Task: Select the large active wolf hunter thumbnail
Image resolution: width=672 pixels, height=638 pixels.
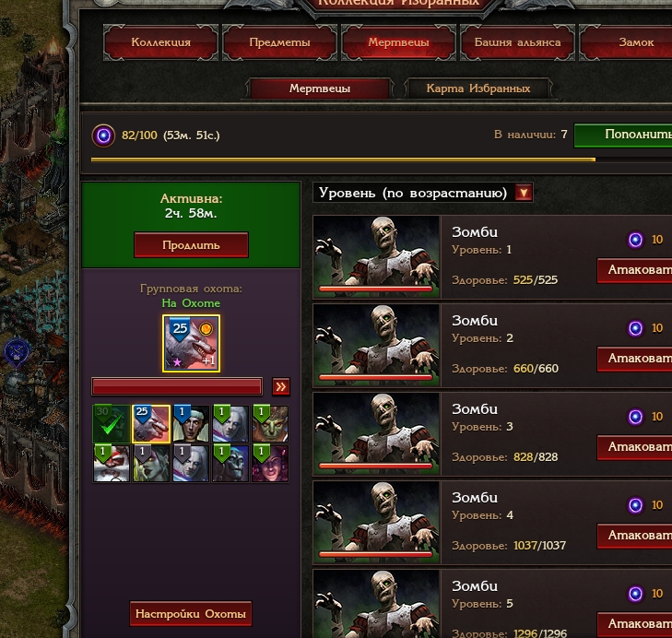Action: [x=191, y=344]
